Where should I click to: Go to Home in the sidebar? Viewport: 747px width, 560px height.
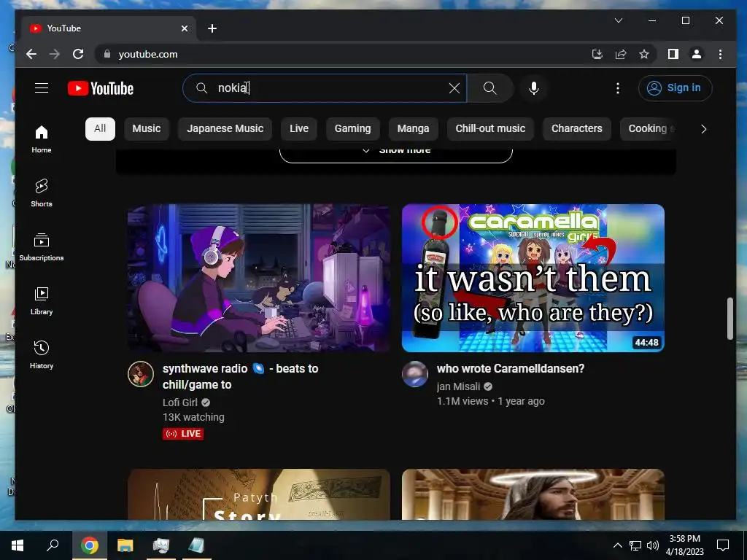(42, 139)
